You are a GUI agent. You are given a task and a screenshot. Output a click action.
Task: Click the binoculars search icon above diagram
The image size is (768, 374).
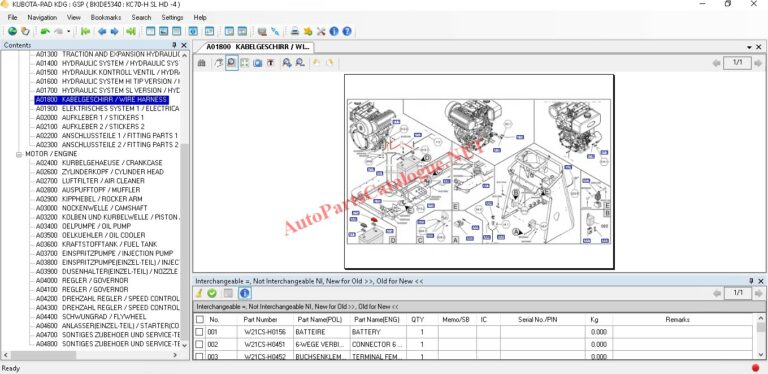[201, 63]
